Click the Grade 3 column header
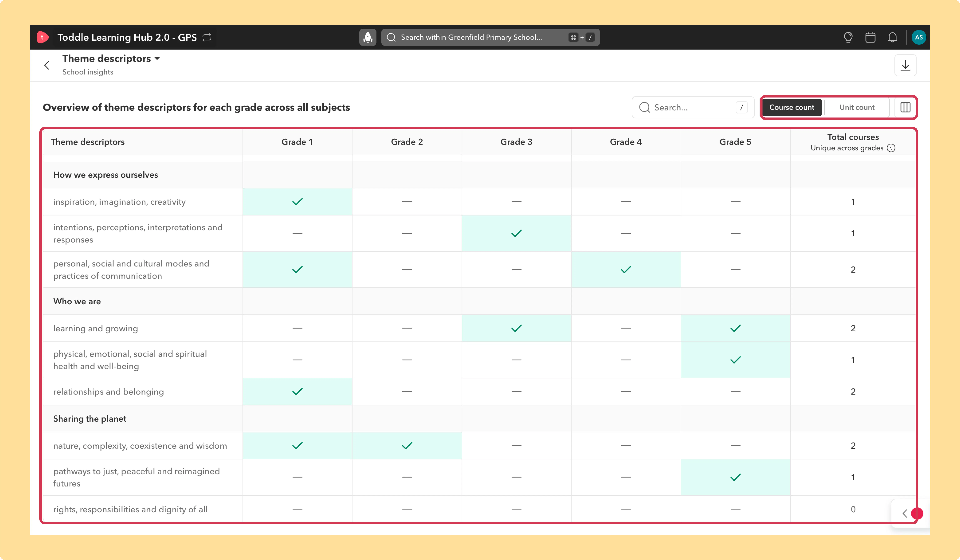 pyautogui.click(x=516, y=142)
